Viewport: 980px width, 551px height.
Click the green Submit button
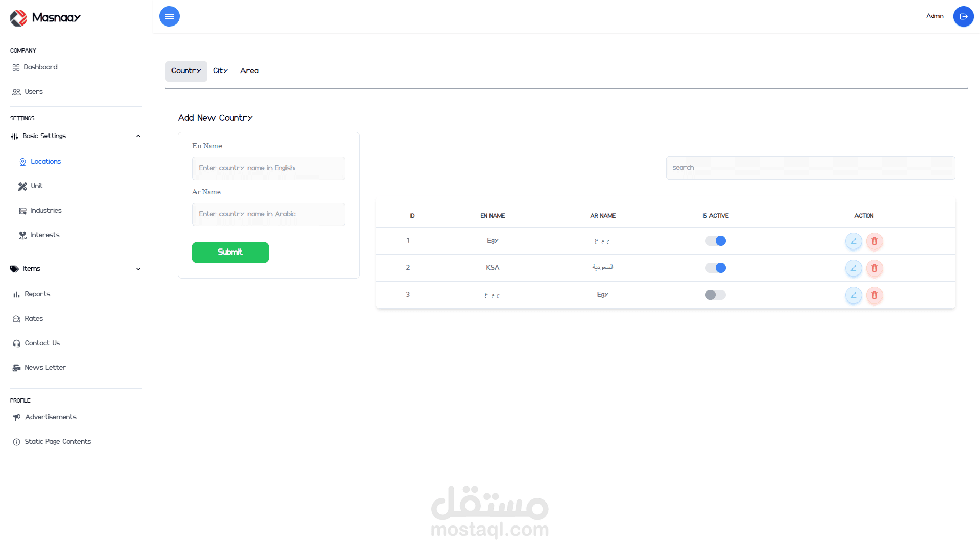(x=231, y=253)
